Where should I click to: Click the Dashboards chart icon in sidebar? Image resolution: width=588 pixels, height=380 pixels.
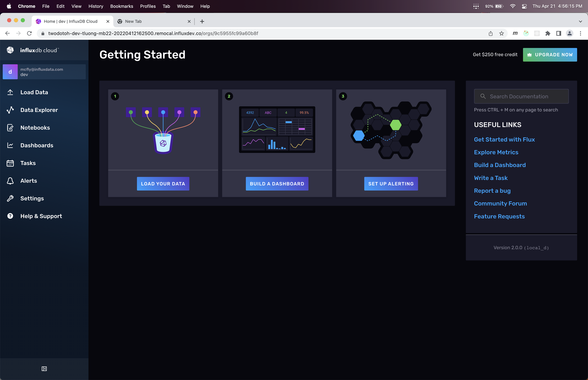[x=10, y=145]
